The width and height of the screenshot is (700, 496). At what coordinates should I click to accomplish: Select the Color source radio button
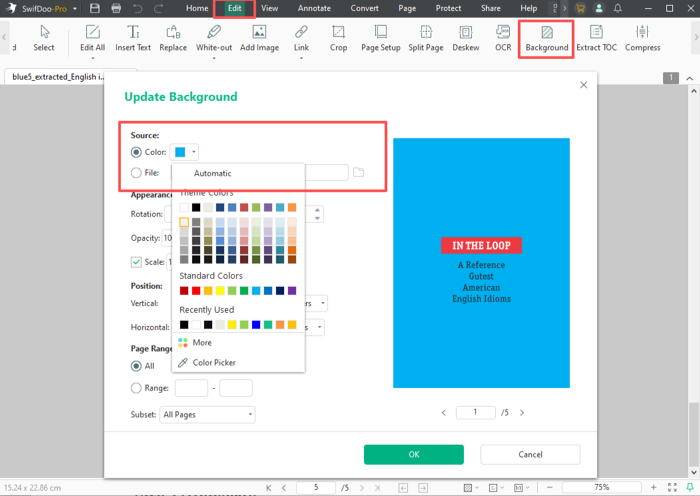(136, 152)
